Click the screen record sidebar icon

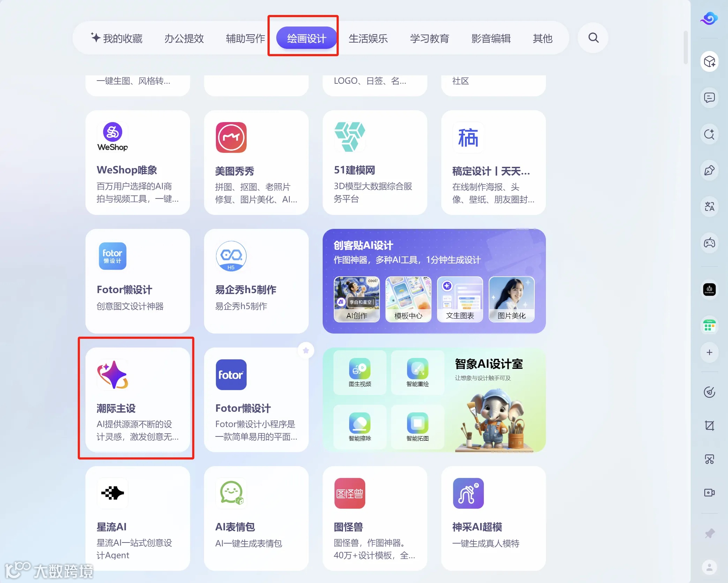pos(709,493)
